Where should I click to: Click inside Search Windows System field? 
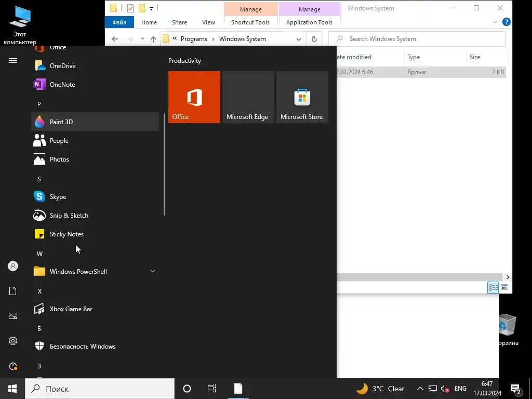click(417, 39)
